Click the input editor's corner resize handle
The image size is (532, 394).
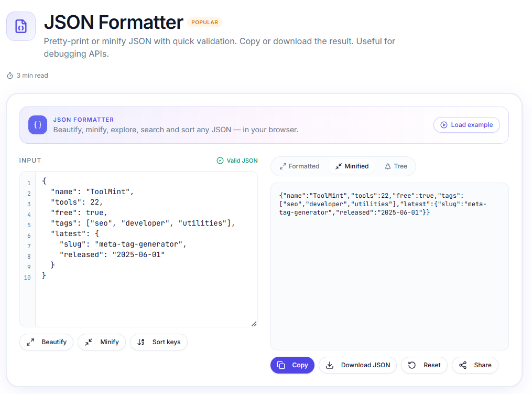(254, 324)
